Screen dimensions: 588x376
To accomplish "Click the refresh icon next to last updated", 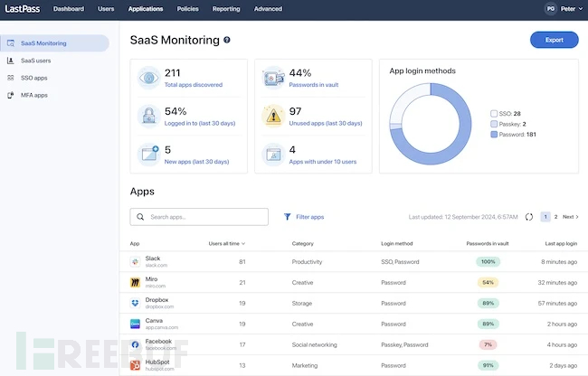I will coord(528,217).
